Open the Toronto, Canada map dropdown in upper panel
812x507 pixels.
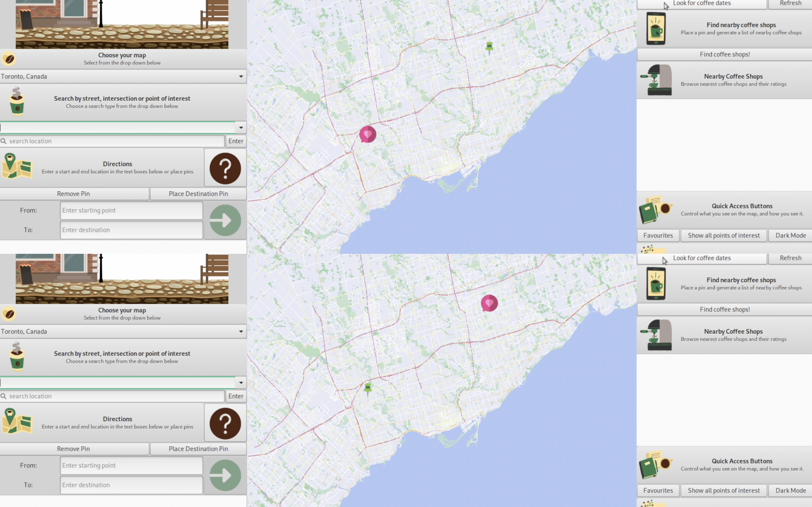[x=123, y=77]
